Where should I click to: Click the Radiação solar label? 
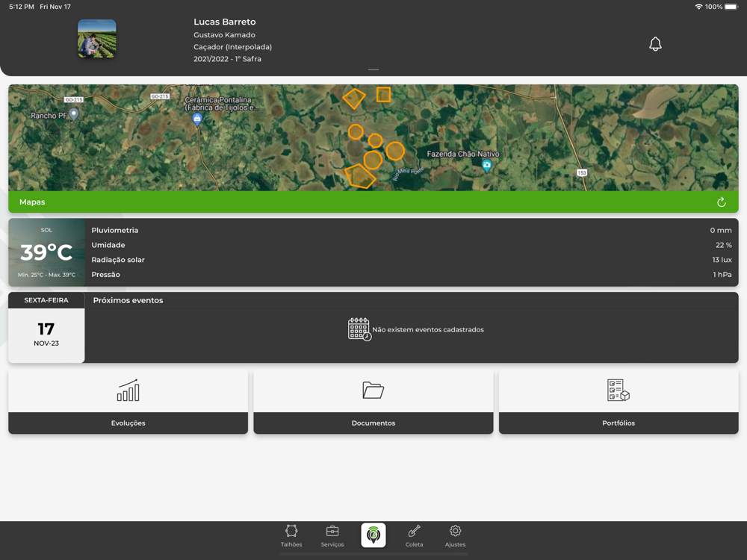[x=118, y=260]
